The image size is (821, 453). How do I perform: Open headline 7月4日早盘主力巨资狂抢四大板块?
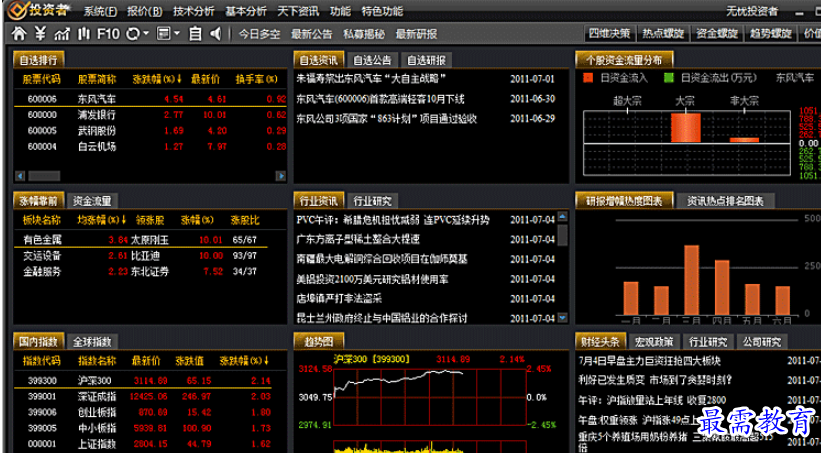point(650,361)
